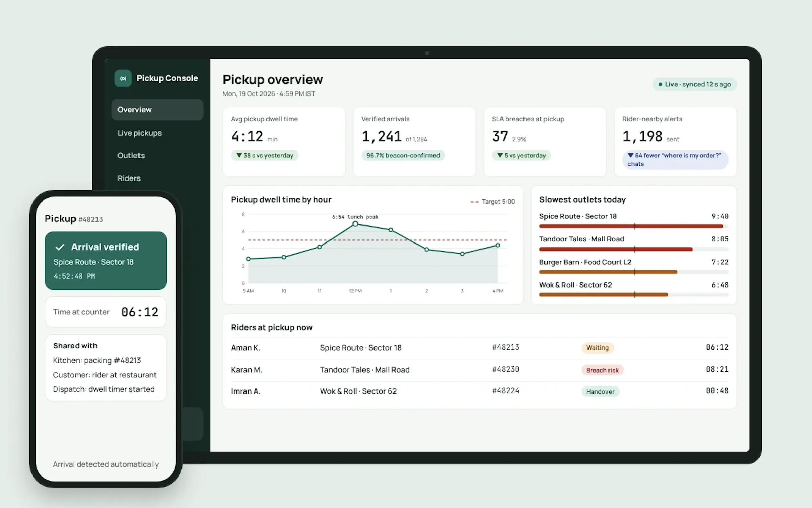Click the Rider-nearby alerts value 1,198
The height and width of the screenshot is (508, 812).
[642, 136]
